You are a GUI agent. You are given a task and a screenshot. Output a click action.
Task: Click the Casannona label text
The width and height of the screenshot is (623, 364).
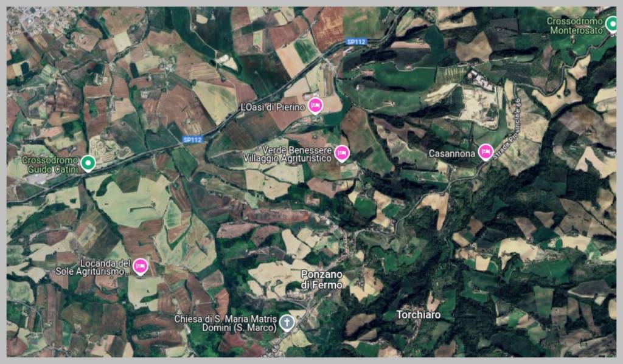(x=452, y=154)
